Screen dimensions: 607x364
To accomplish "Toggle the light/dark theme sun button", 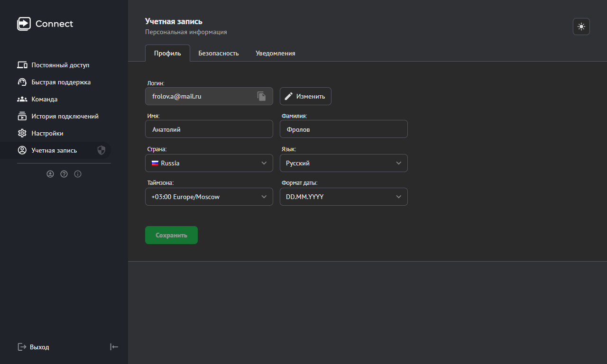I will [x=581, y=27].
